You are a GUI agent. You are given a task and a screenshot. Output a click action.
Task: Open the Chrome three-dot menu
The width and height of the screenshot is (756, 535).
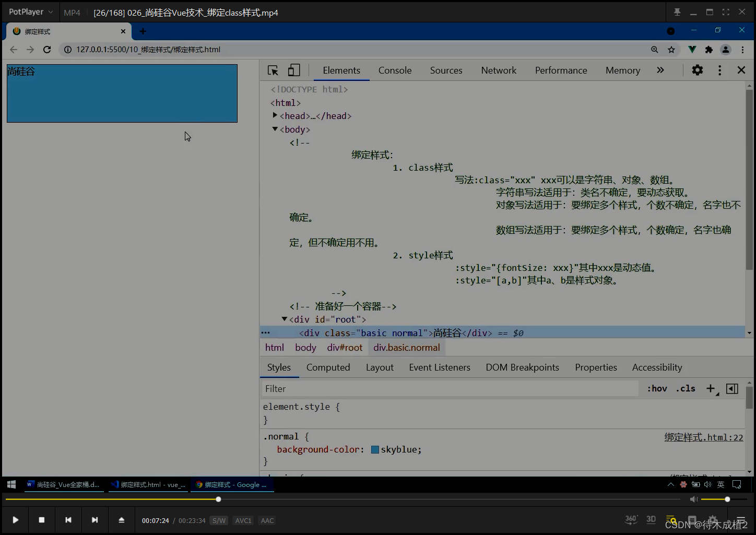pos(742,50)
